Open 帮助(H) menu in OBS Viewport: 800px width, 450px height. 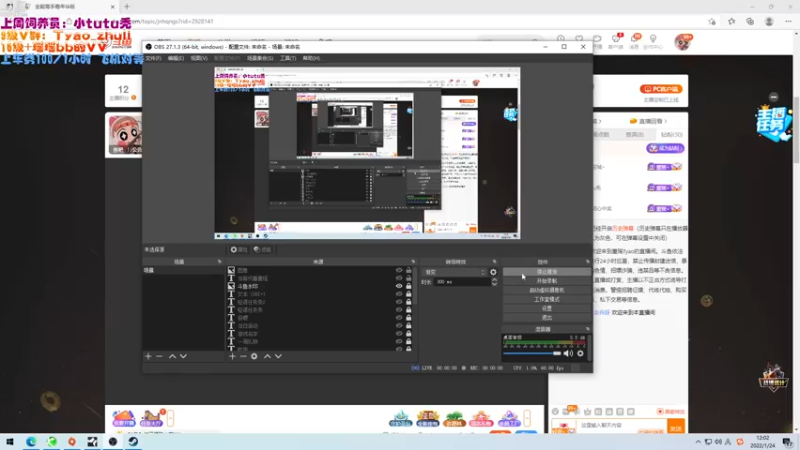point(311,58)
